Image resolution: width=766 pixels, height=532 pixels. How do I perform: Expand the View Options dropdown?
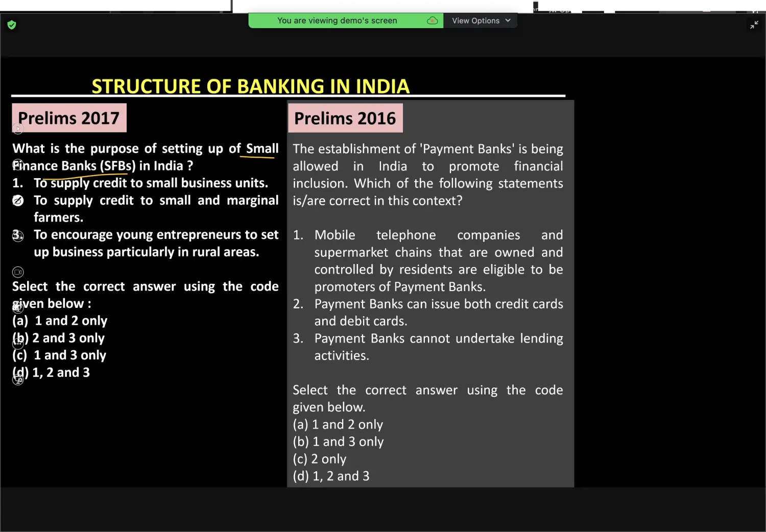pyautogui.click(x=481, y=20)
